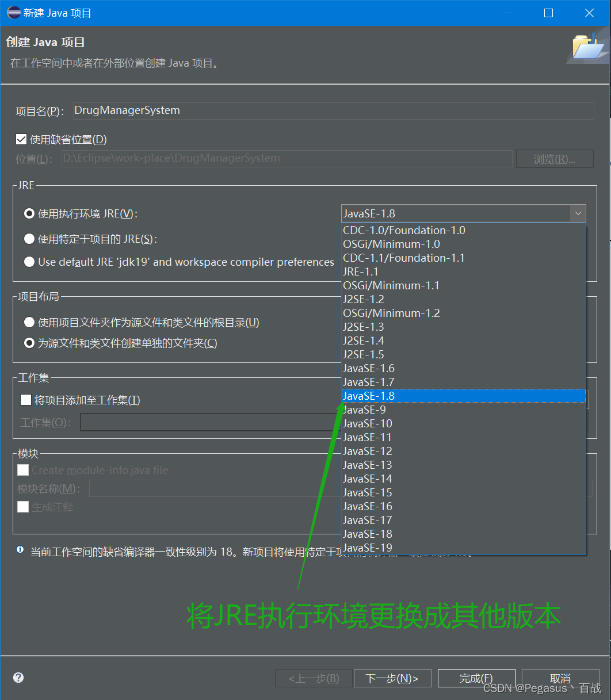Click the Eclipse icon in the title bar
The height and width of the screenshot is (700, 611).
(x=13, y=13)
